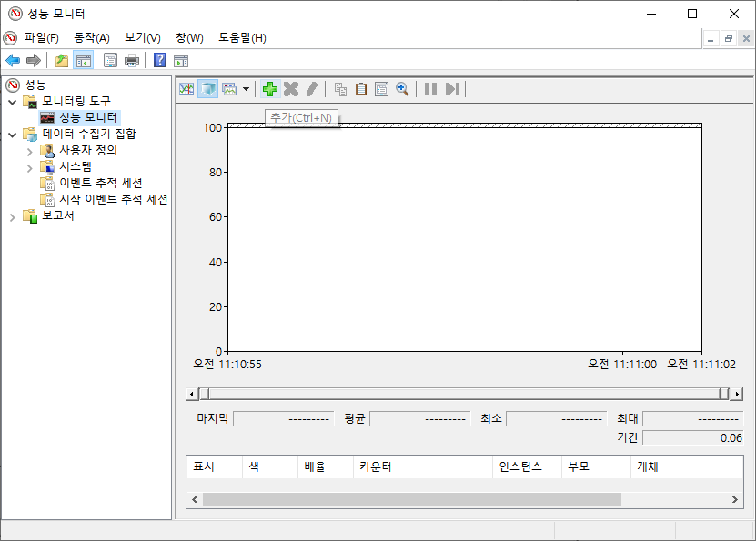
Task: Click the paste counter list clipboard icon
Action: click(361, 89)
